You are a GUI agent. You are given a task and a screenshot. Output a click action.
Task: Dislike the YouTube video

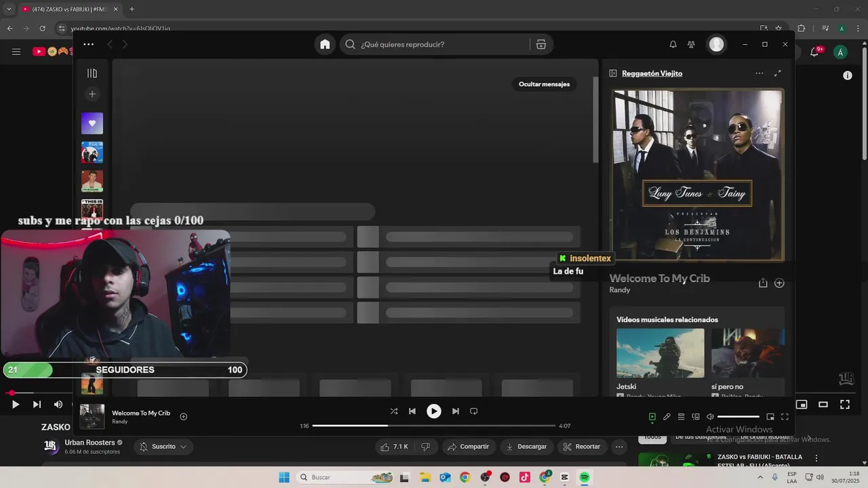coord(426,447)
